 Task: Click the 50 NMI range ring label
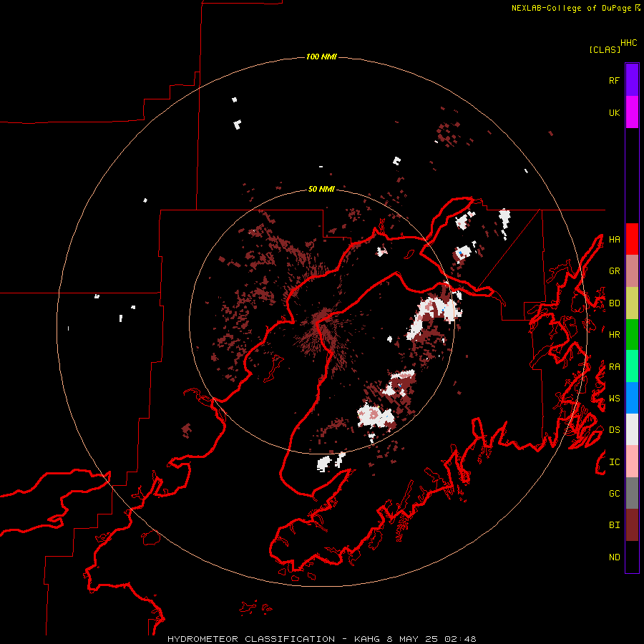(321, 189)
